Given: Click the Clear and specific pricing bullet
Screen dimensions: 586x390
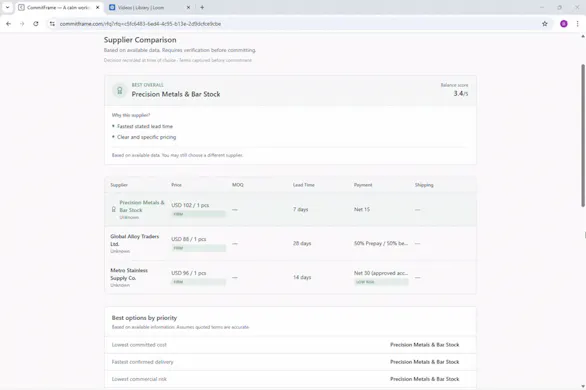Looking at the screenshot, I should coord(146,137).
